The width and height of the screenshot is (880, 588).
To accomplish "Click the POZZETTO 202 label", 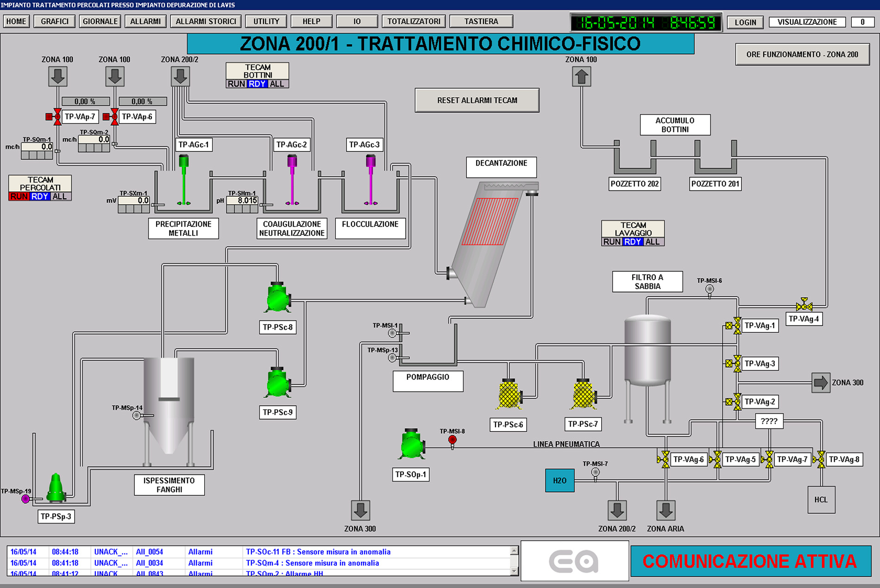I will [x=635, y=184].
